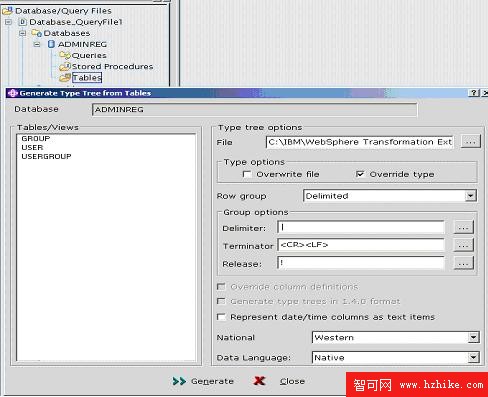Viewport: 488px width, 397px height.
Task: Select Stored Procedures label in tree
Action: [112, 66]
